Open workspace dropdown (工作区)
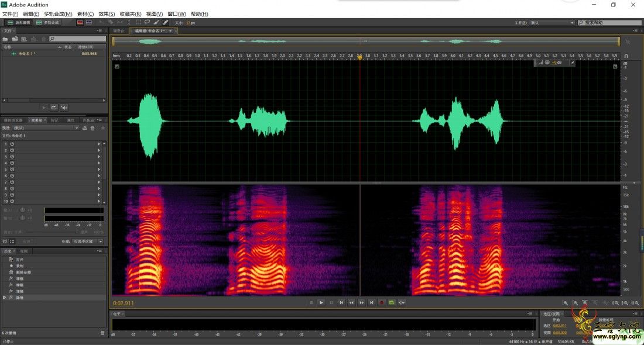The width and height of the screenshot is (644, 345). pos(552,23)
